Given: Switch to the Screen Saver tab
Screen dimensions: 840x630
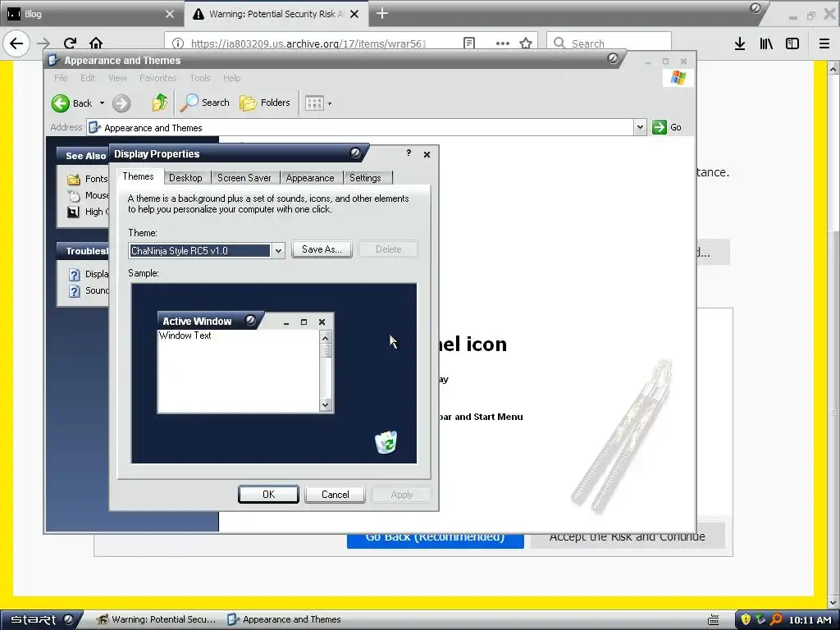Looking at the screenshot, I should [x=244, y=178].
